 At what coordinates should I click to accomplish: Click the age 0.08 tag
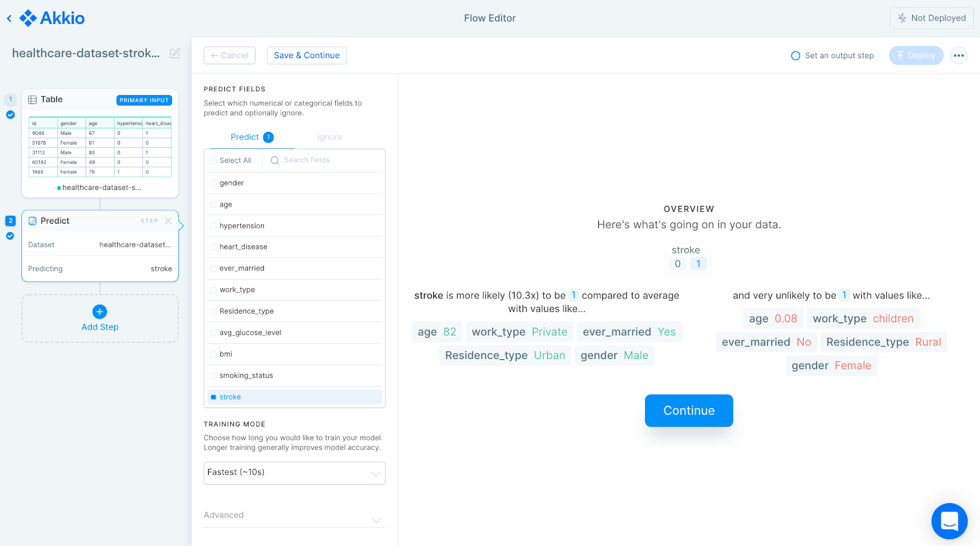pyautogui.click(x=773, y=319)
